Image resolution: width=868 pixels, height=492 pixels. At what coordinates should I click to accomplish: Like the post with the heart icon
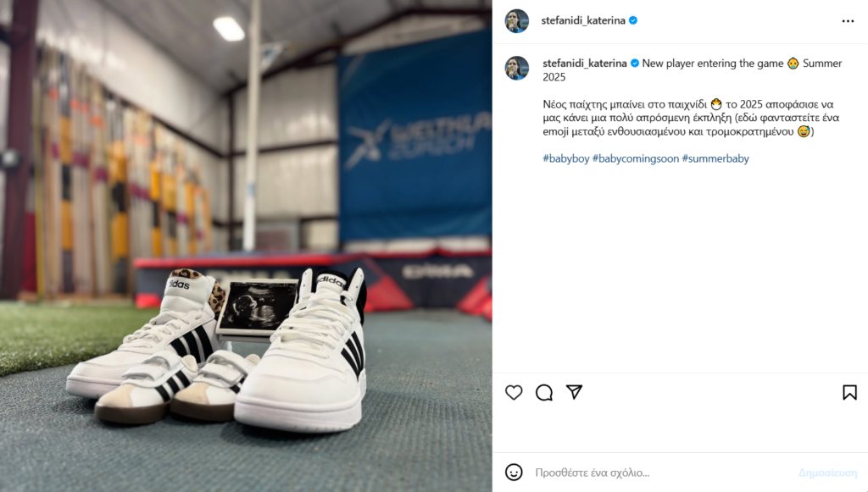click(514, 392)
